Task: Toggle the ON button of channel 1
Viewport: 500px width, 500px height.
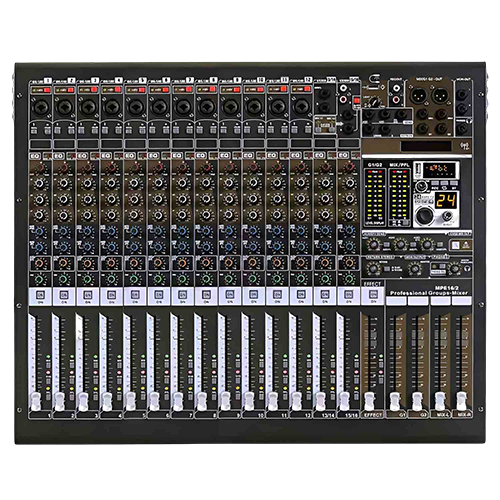Action: [40, 295]
